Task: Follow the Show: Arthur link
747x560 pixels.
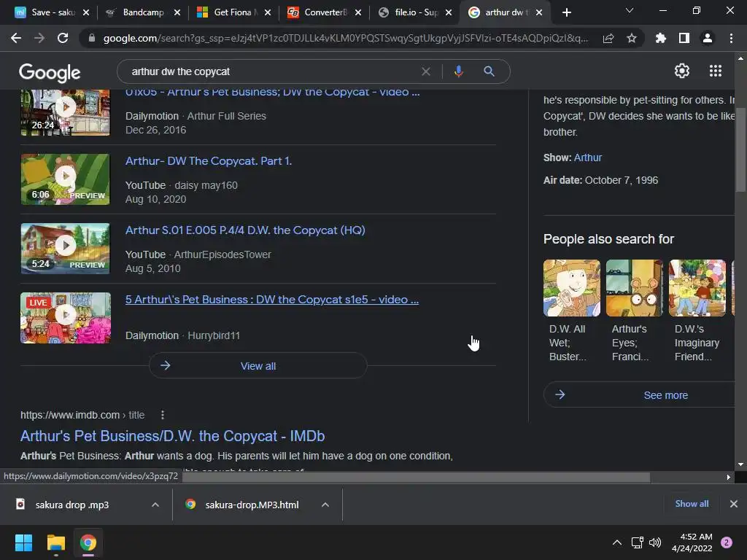Action: coord(588,157)
